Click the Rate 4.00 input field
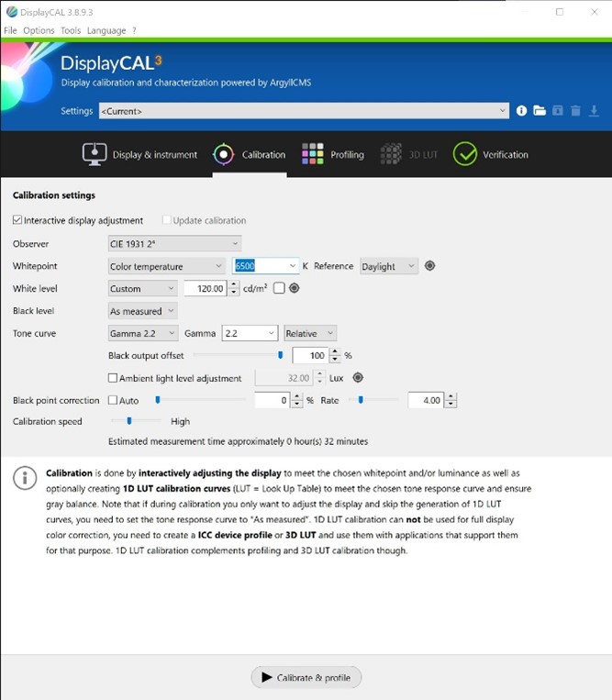The image size is (612, 700). pyautogui.click(x=427, y=400)
